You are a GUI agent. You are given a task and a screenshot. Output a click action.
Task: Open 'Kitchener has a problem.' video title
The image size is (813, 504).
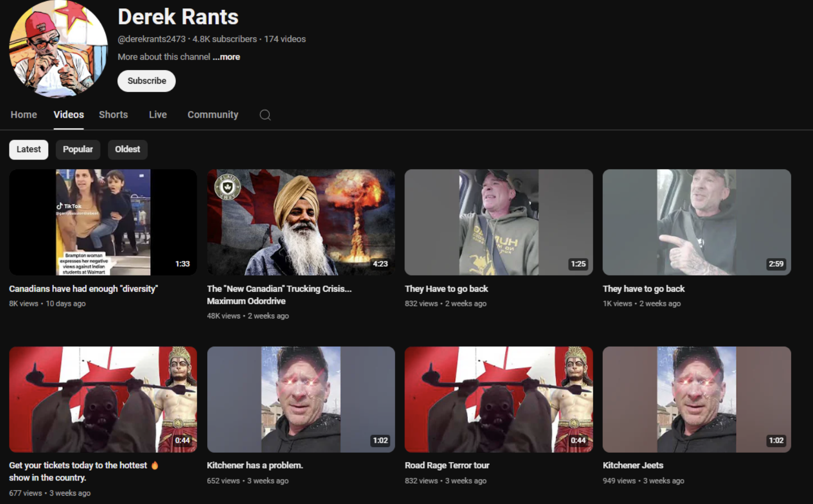(255, 465)
